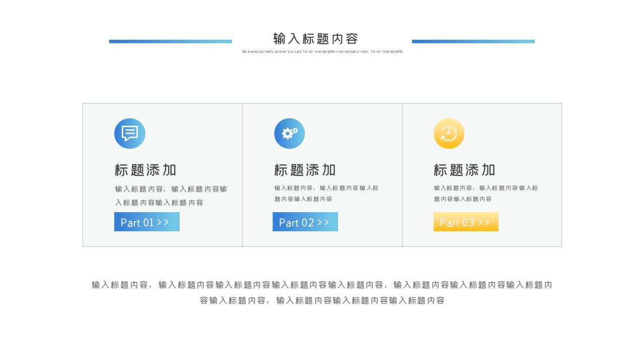Click the Part 01 button
The width and height of the screenshot is (644, 362).
(x=146, y=222)
